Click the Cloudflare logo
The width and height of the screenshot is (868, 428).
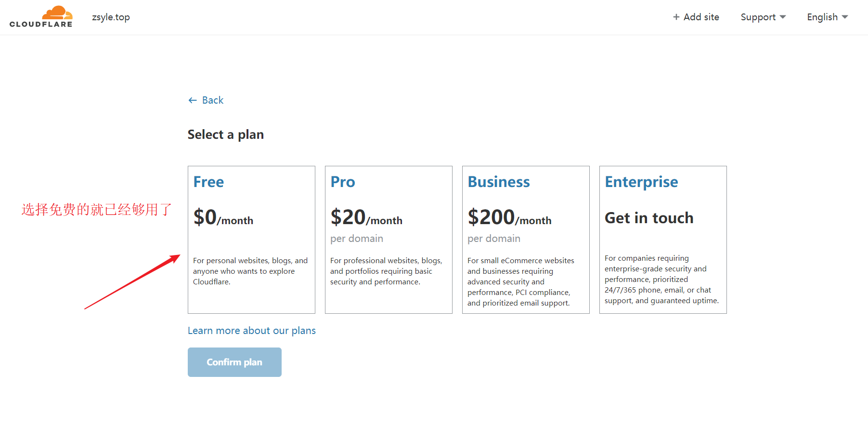click(41, 17)
